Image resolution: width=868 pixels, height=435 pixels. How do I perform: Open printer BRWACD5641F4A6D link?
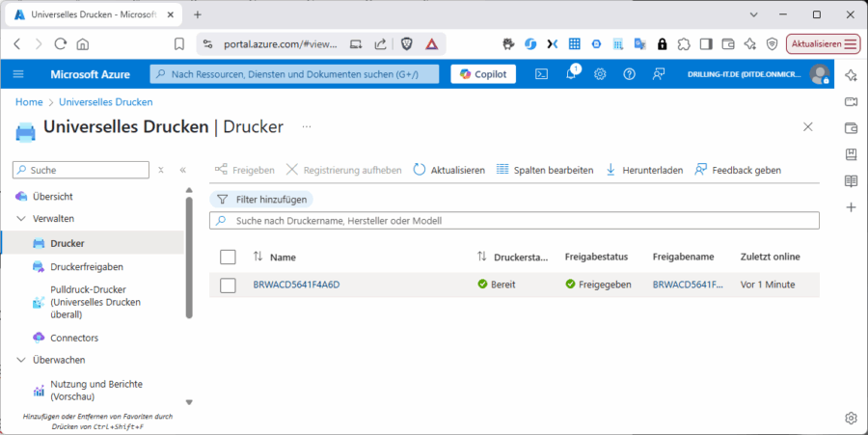[296, 285]
